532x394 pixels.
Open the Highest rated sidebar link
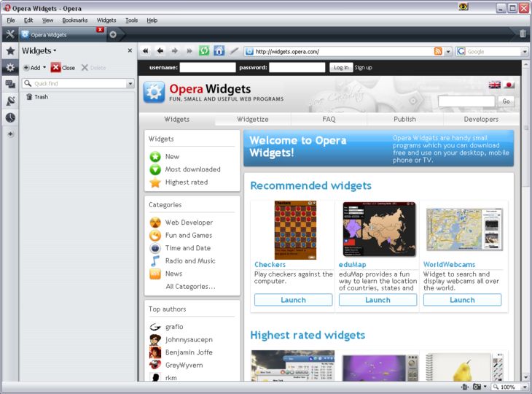[x=187, y=182]
